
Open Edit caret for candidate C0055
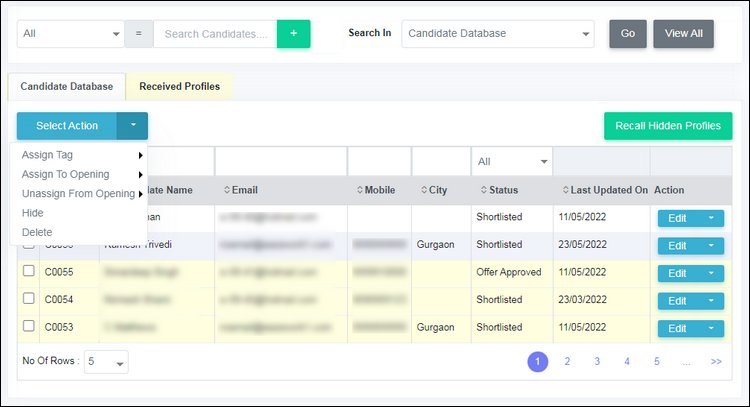click(x=711, y=273)
